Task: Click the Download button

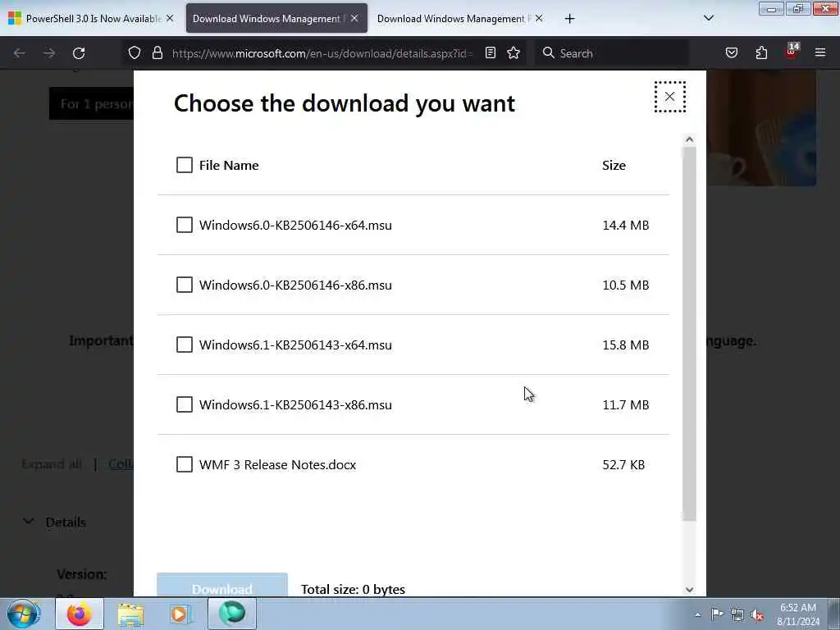Action: tap(221, 586)
